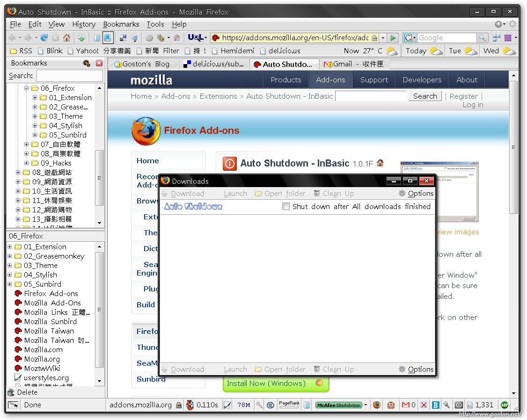Click the magnifier icon in the Google search box
527x420 pixels.
(482, 37)
